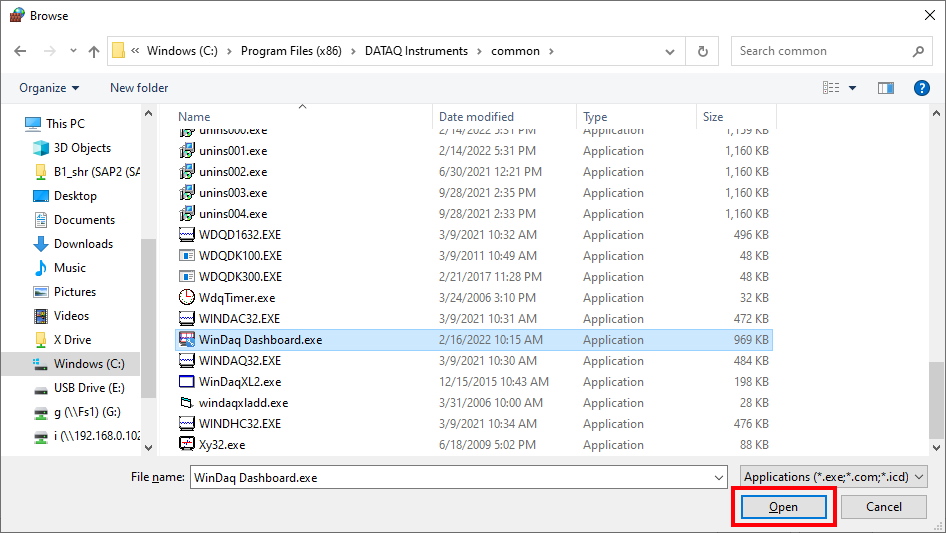Select USB Drive (E:) in sidebar
946x533 pixels.
(79, 388)
